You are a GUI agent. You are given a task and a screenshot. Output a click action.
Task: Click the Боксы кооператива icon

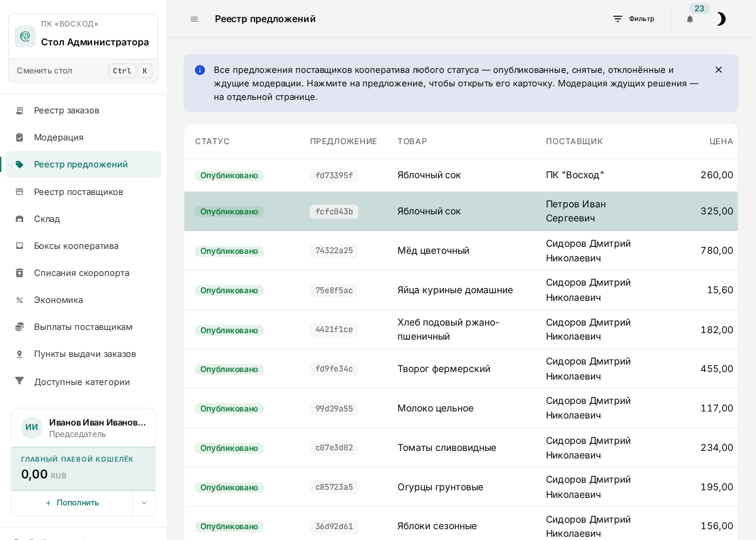point(19,246)
